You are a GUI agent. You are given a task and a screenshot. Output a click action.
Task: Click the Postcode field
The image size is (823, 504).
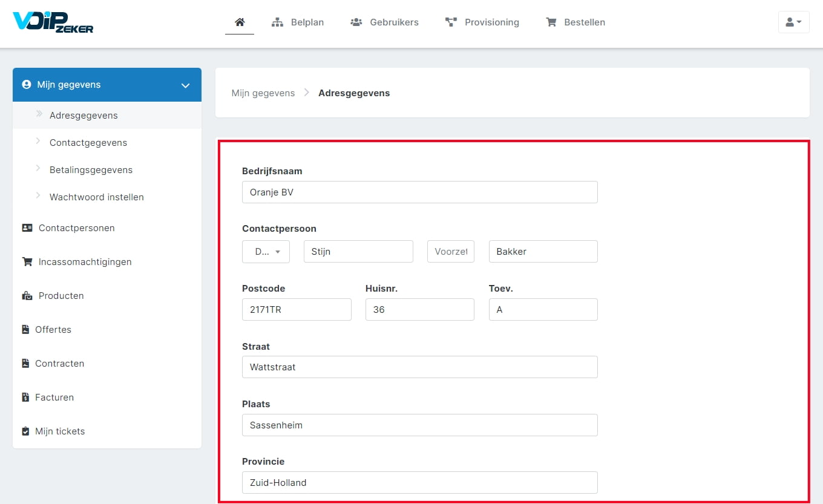pos(297,309)
